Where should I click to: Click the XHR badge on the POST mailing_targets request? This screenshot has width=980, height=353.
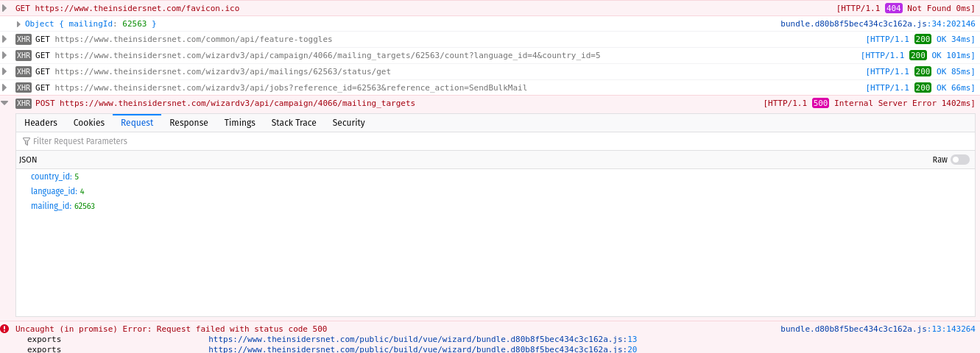[24, 104]
